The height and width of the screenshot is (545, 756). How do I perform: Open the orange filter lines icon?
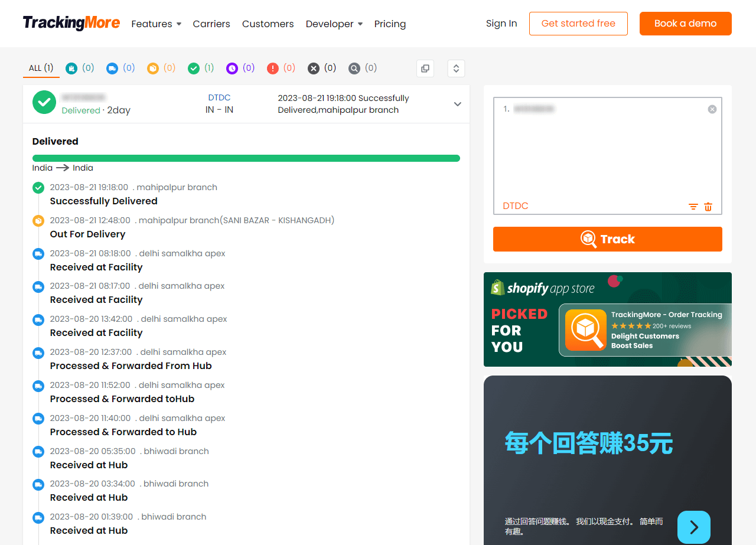[x=693, y=207]
